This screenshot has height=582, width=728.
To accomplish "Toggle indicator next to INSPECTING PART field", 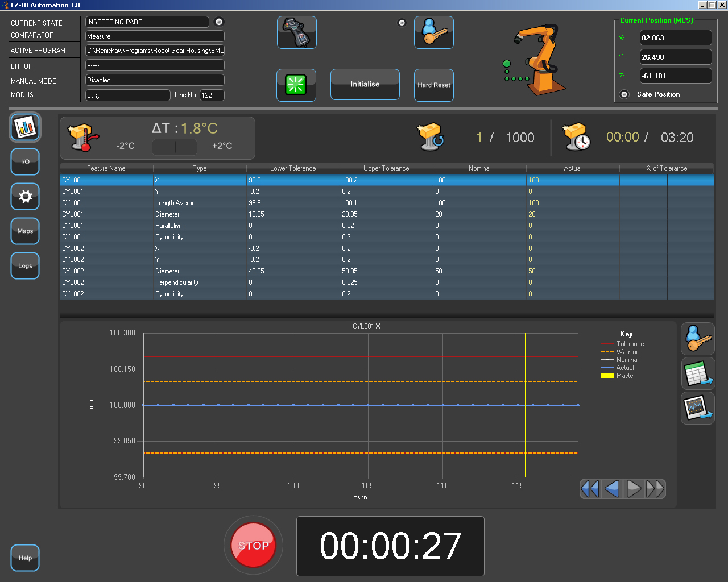I will 219,22.
